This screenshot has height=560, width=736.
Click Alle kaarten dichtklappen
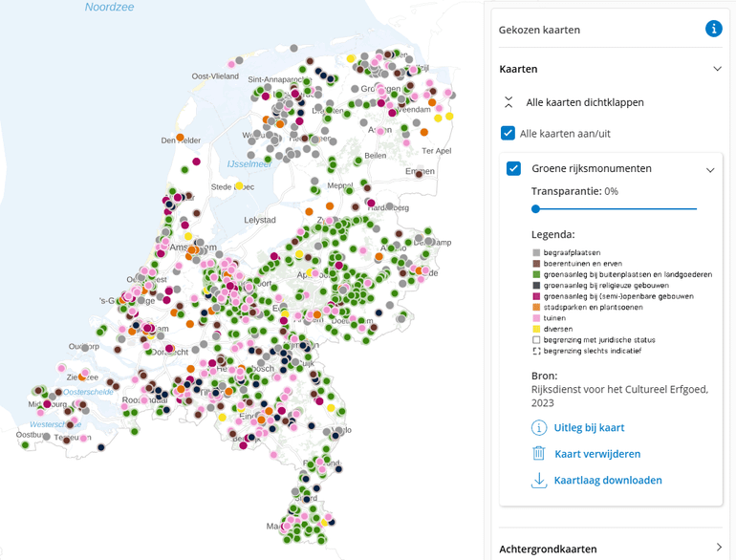tap(585, 102)
